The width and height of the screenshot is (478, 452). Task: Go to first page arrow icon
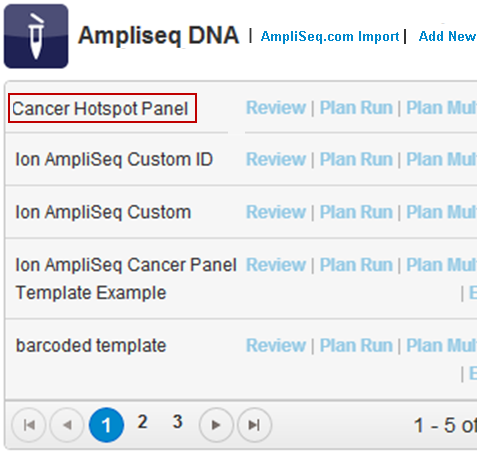(29, 425)
